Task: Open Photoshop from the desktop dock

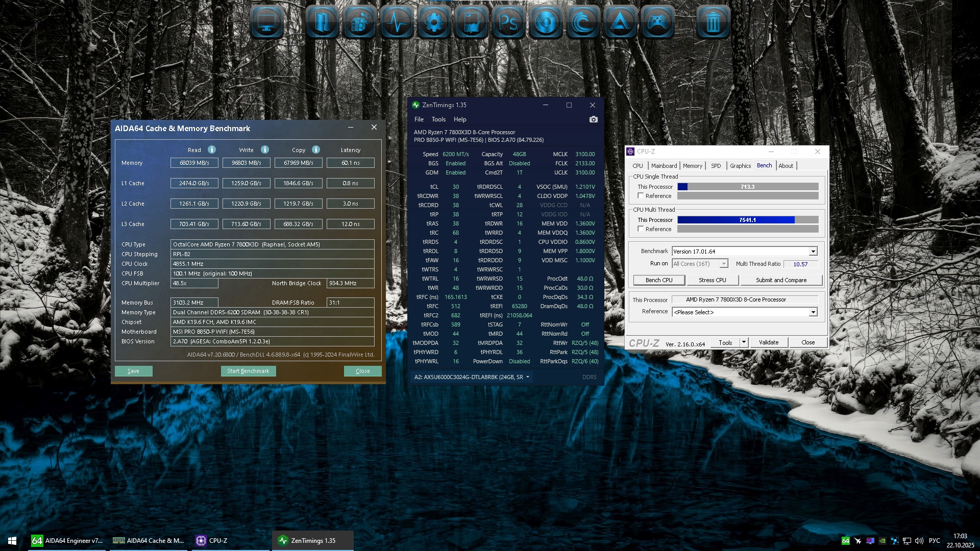Action: [508, 22]
